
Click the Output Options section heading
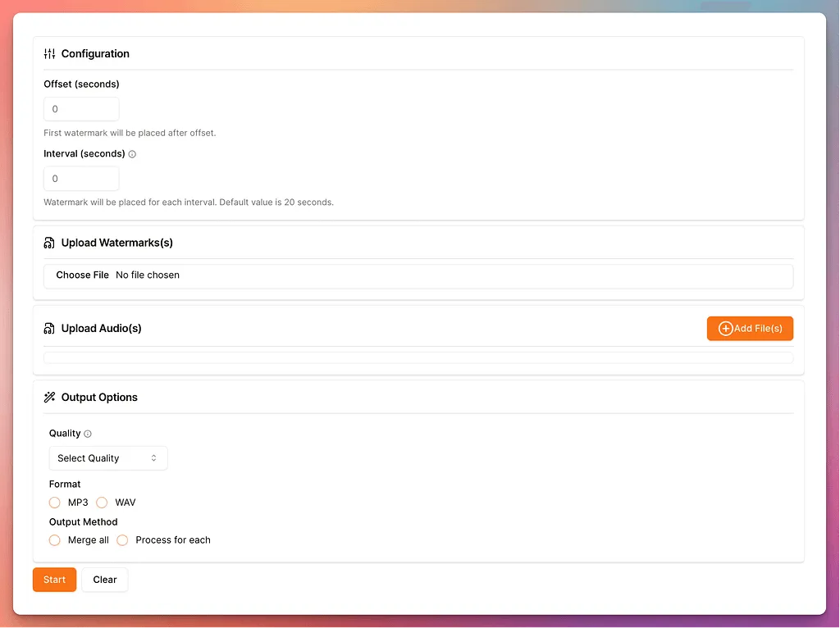tap(99, 398)
